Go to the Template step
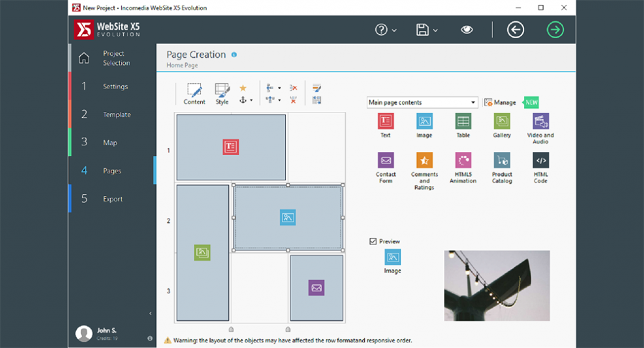644x348 pixels. 116,115
